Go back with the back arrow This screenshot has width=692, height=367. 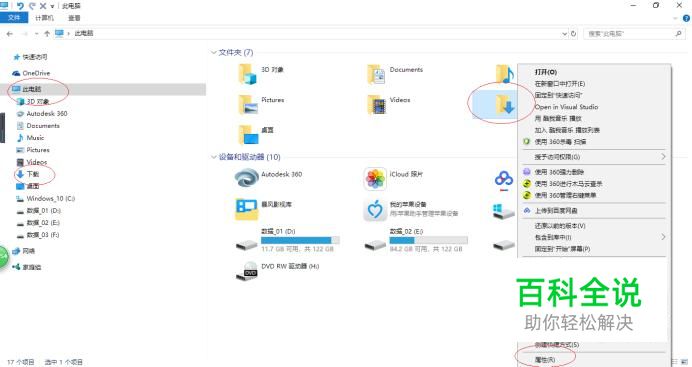tap(10, 34)
